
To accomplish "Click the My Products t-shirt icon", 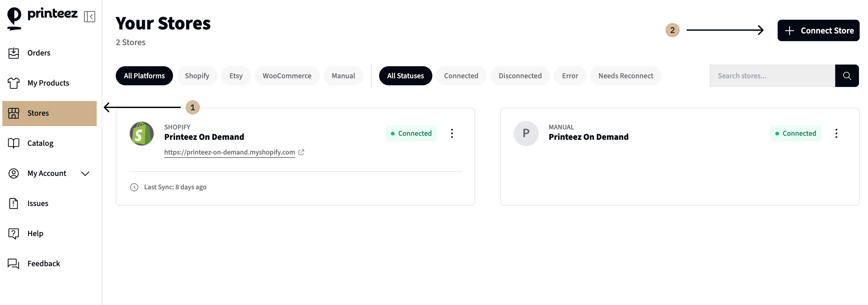I will click(13, 83).
